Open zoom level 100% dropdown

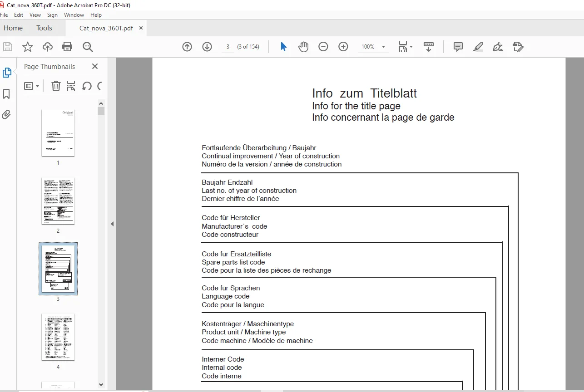pos(373,47)
